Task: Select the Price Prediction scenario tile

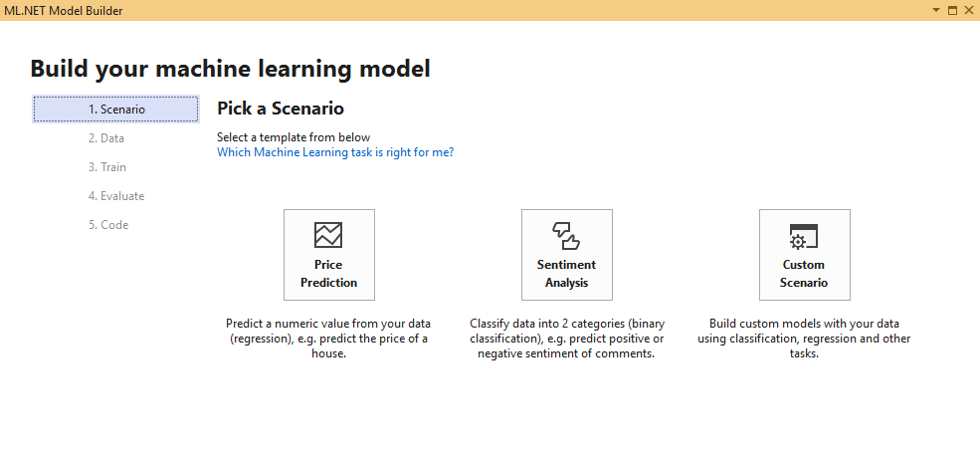Action: (328, 255)
